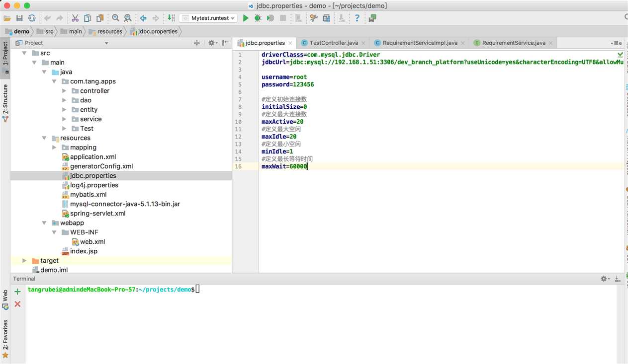Place cursor on password=123456 line

tap(287, 84)
